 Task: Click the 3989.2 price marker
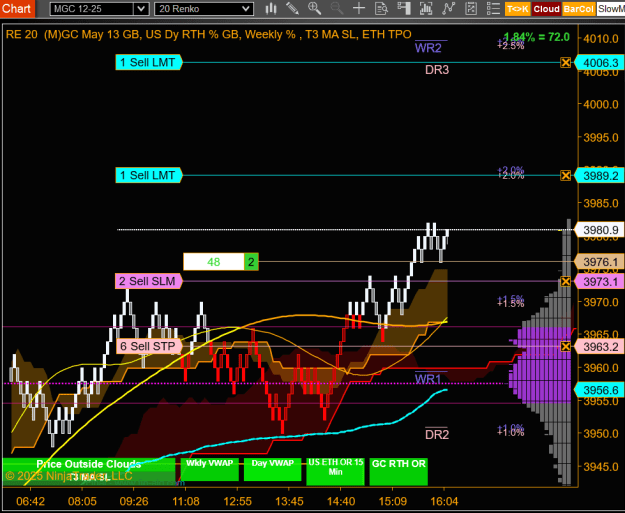[x=599, y=175]
